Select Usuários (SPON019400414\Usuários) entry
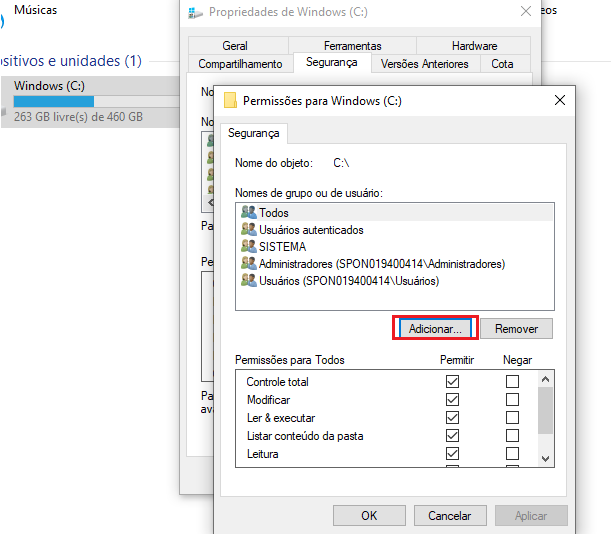This screenshot has height=534, width=611. [x=395, y=281]
